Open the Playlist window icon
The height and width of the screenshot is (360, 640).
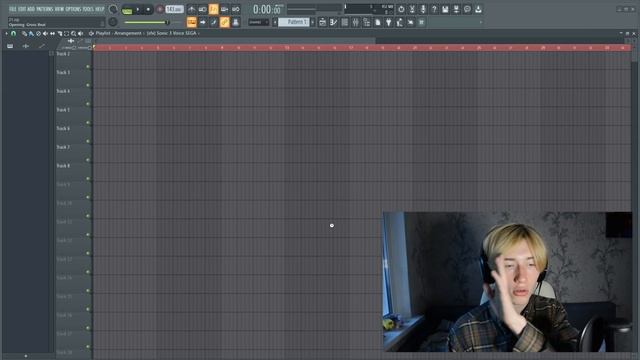pos(322,22)
